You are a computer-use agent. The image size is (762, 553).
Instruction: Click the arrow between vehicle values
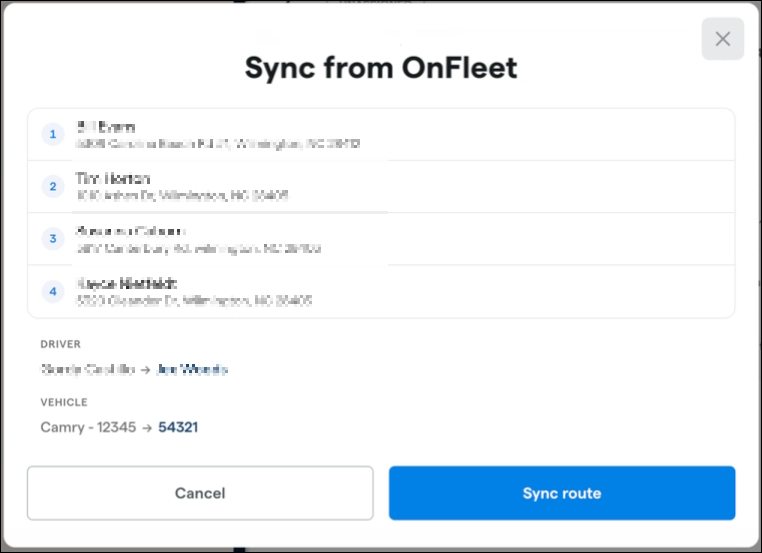[x=147, y=428]
